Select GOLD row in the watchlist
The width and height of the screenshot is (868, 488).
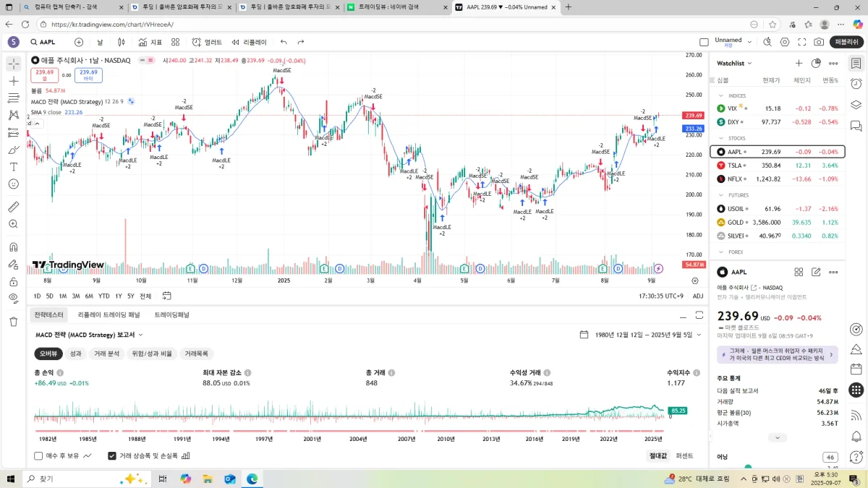778,223
